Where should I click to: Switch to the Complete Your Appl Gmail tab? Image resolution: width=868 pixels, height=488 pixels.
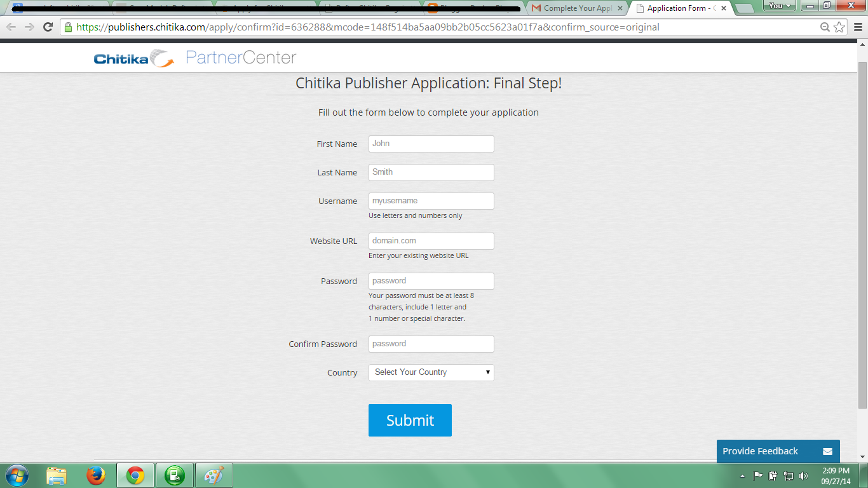tap(577, 8)
